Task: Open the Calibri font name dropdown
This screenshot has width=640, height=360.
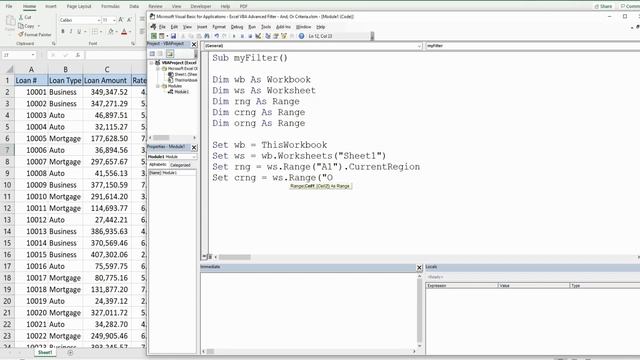Action: tap(98, 20)
